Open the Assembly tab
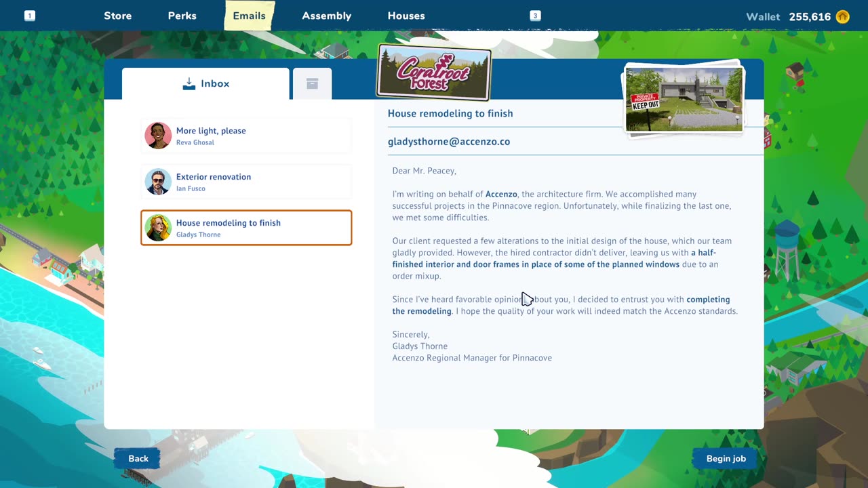Viewport: 868px width, 488px height. tap(327, 16)
